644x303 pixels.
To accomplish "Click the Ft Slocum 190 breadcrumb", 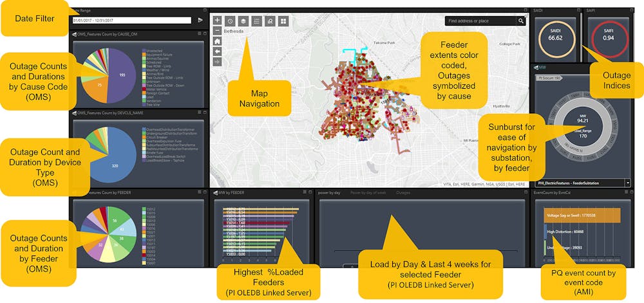I will [x=549, y=77].
